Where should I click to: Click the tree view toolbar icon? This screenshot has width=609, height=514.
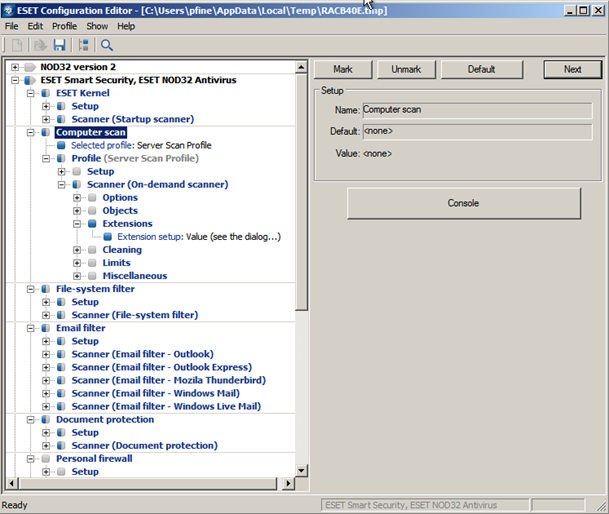[84, 45]
